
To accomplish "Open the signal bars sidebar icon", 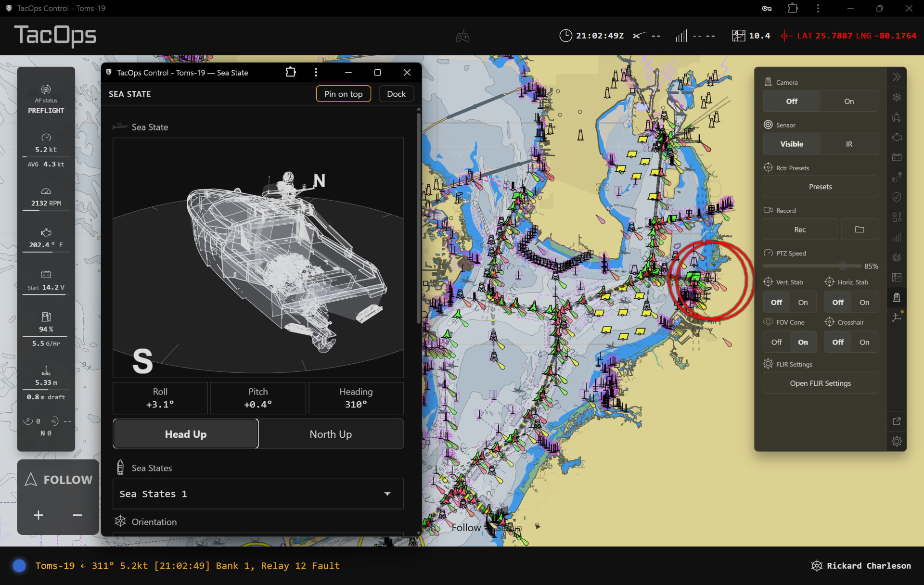I will pos(897,238).
